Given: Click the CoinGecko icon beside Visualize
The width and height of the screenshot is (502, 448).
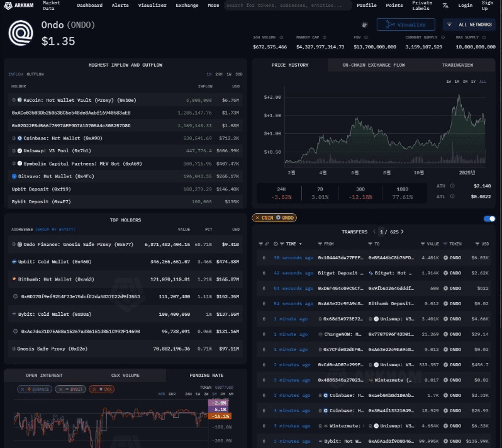Looking at the screenshot, I should click(364, 25).
